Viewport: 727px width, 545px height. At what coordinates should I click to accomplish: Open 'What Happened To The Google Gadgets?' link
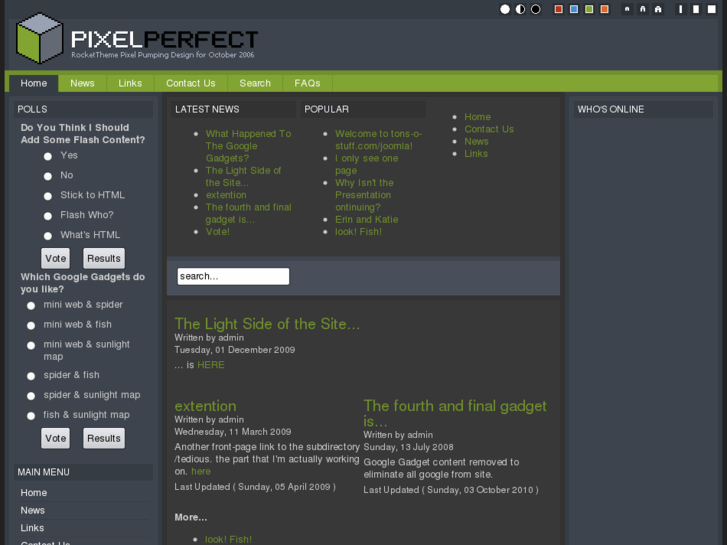(249, 146)
